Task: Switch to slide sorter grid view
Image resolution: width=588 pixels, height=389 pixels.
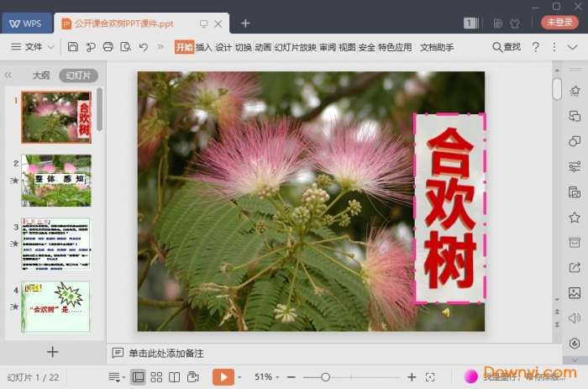Action: point(156,377)
